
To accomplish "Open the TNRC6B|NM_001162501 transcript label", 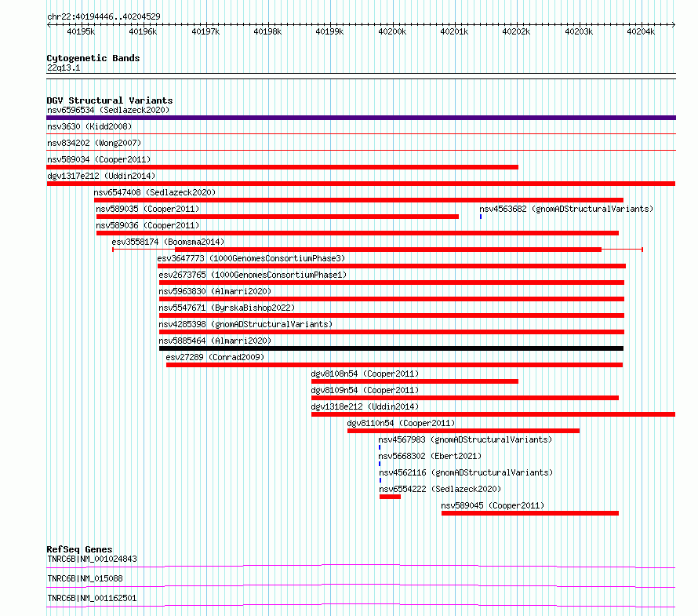I will point(92,598).
